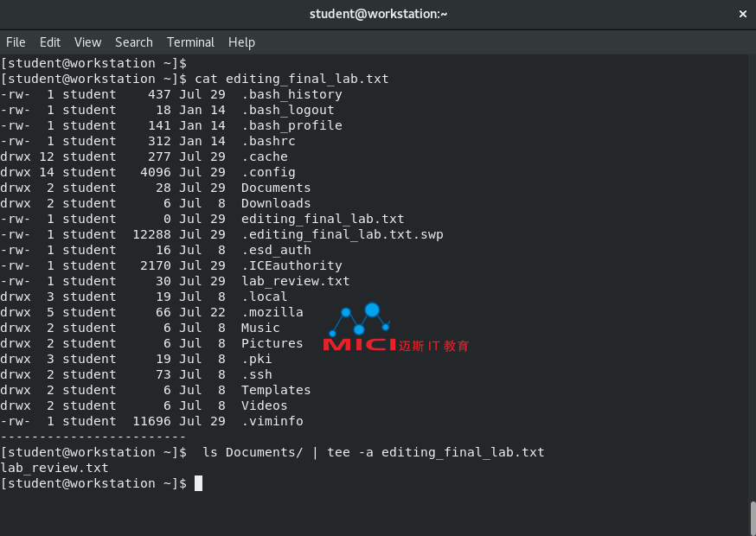Click the .editing_final_lab.txt.swp entry

click(x=342, y=234)
